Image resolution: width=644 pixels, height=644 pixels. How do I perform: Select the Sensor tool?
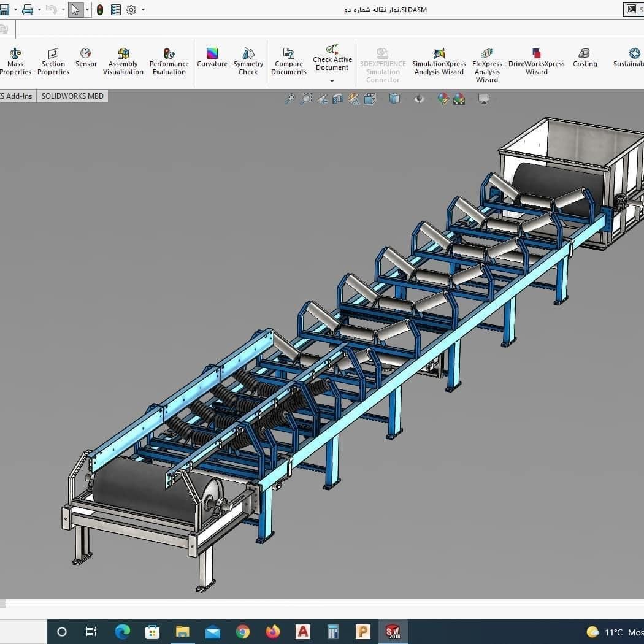(x=86, y=58)
